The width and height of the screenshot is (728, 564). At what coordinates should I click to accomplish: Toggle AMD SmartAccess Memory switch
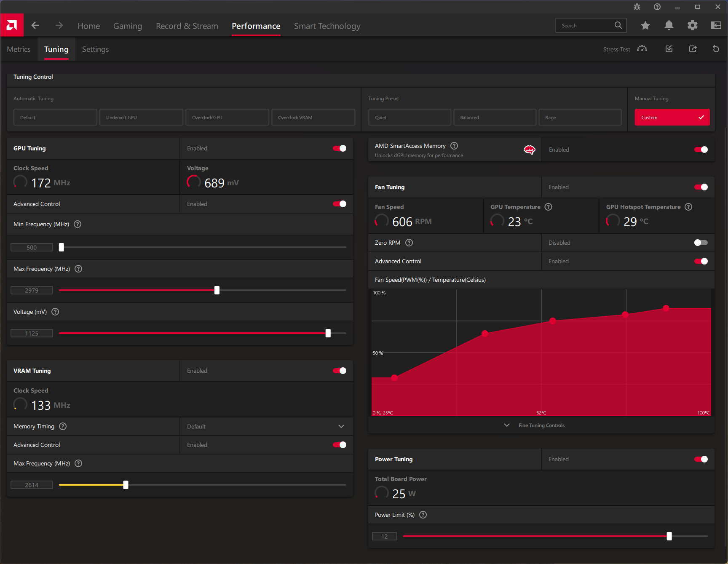[x=701, y=150]
